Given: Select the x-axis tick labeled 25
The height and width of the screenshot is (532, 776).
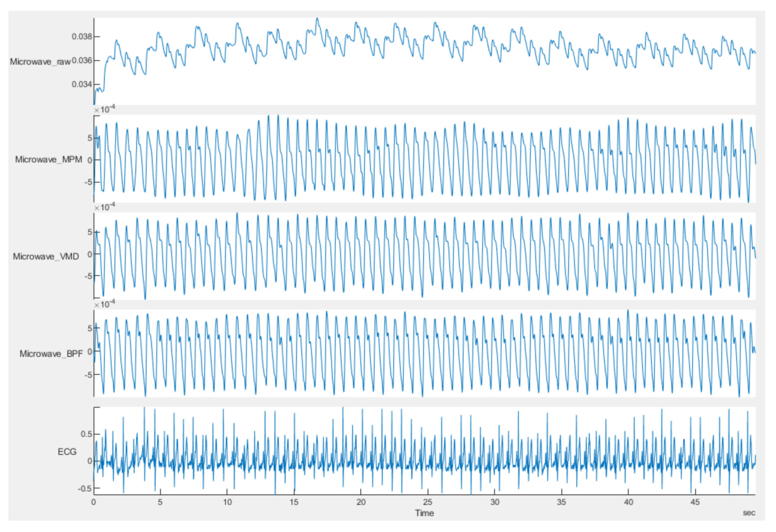Looking at the screenshot, I should (x=428, y=502).
